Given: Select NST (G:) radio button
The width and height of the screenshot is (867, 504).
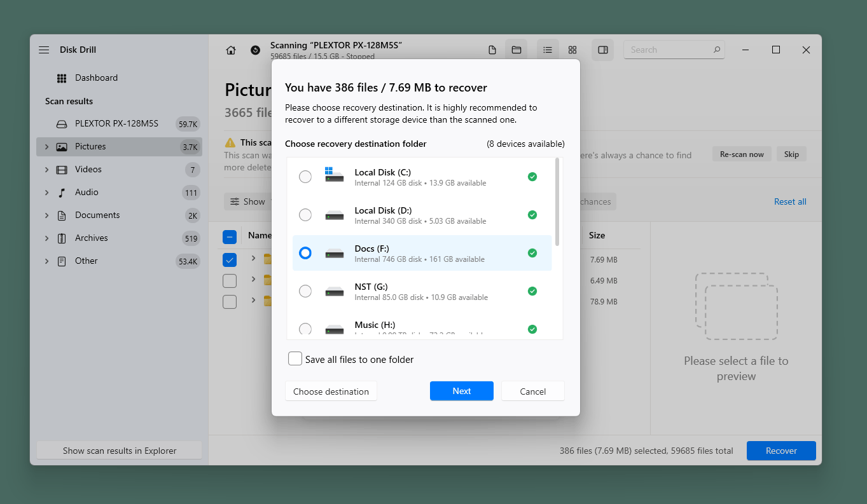Looking at the screenshot, I should [305, 291].
